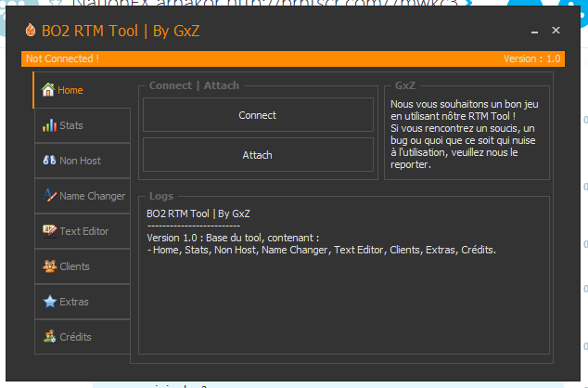Click the GxZ group box label

click(405, 85)
